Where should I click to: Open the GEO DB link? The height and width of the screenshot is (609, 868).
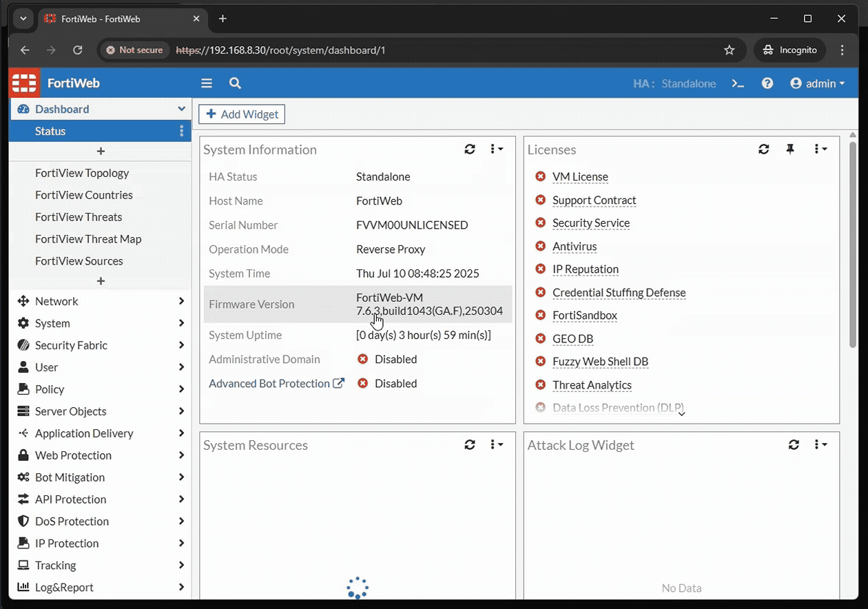click(x=572, y=338)
